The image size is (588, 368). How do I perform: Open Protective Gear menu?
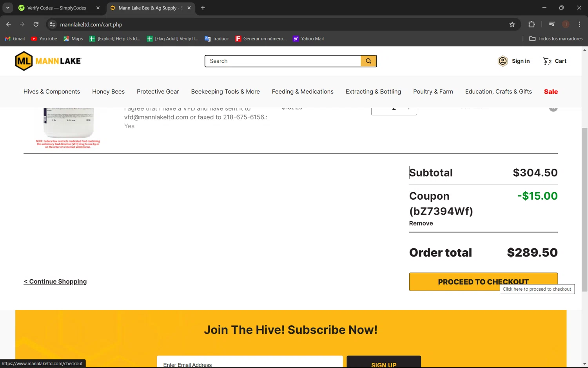158,91
